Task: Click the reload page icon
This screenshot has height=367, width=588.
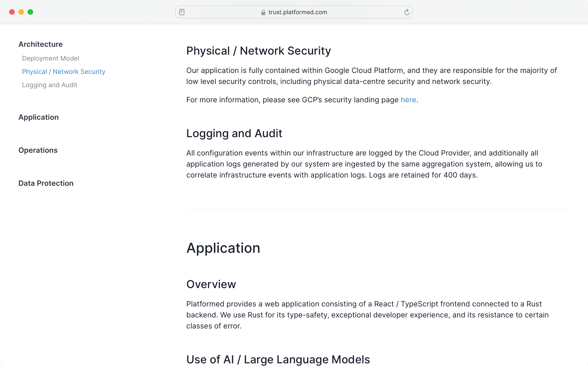Action: click(x=407, y=12)
